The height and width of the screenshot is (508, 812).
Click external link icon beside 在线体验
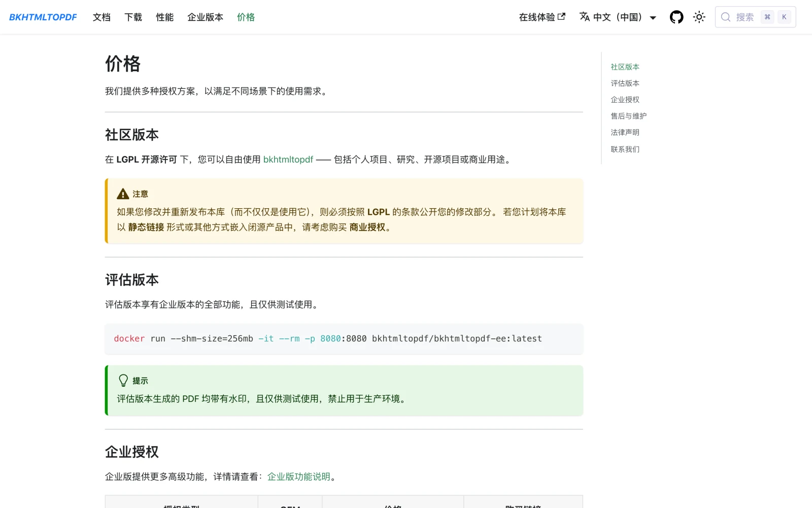[561, 16]
